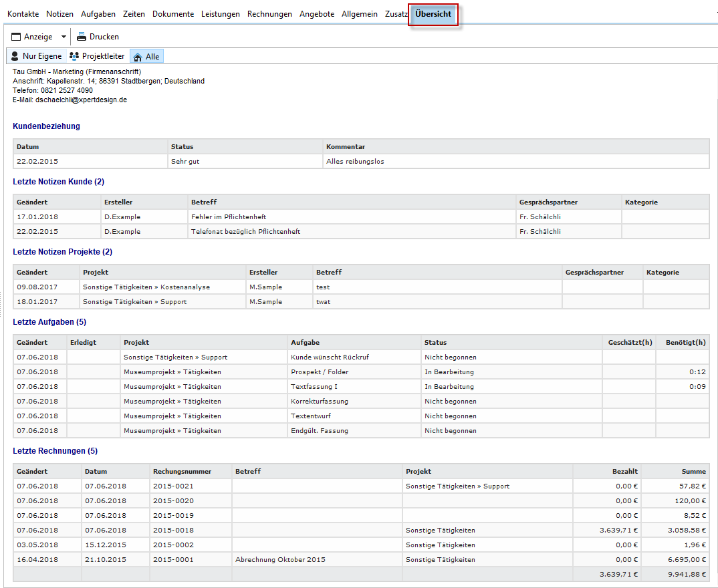The image size is (718, 588).
Task: Open the Allgemein tab
Action: click(359, 14)
